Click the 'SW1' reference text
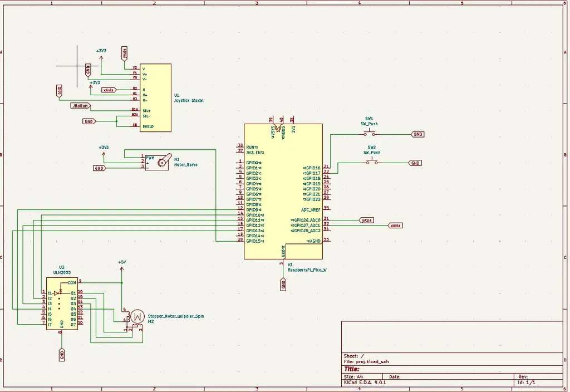 pos(369,119)
